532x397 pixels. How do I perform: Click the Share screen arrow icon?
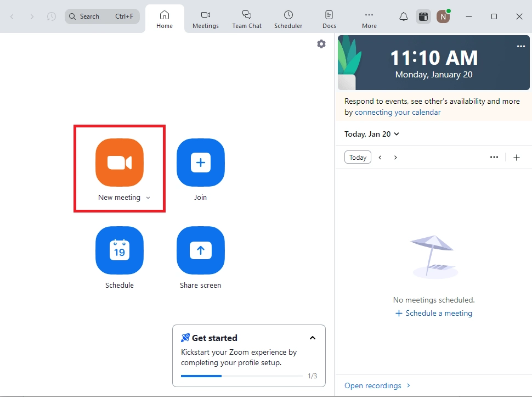pyautogui.click(x=200, y=250)
